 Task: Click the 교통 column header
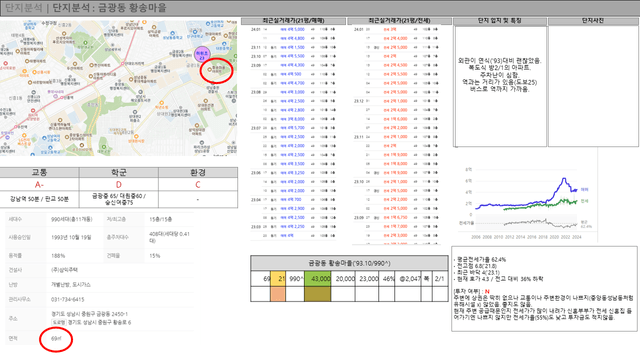39,173
